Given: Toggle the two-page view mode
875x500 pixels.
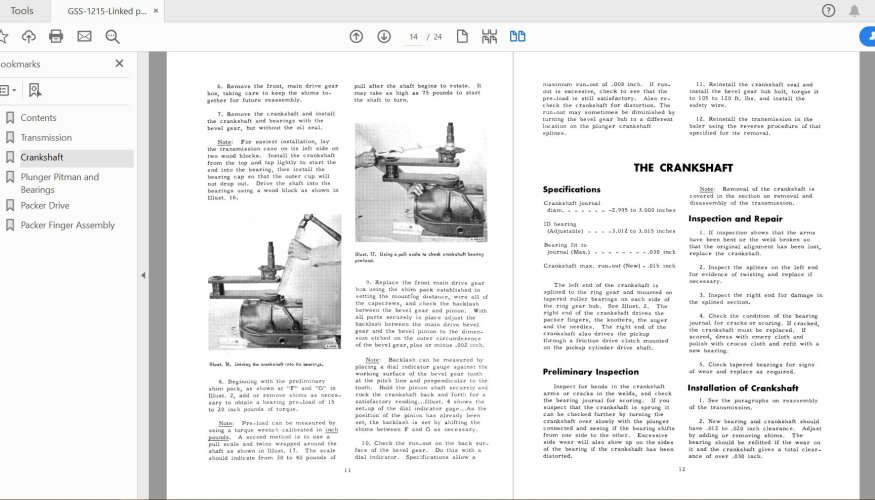Looking at the screenshot, I should point(517,36).
